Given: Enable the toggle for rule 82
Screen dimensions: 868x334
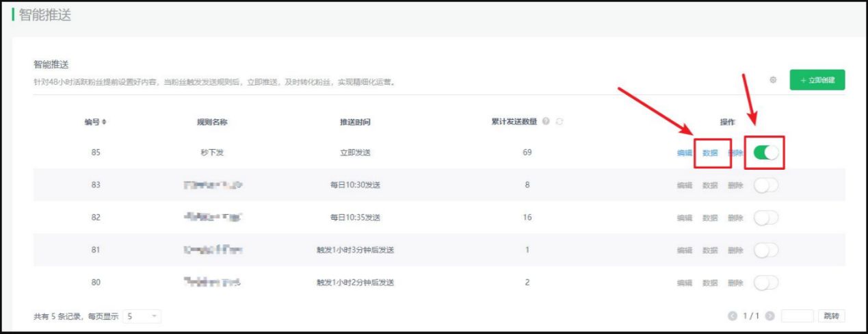Looking at the screenshot, I should pyautogui.click(x=766, y=218).
